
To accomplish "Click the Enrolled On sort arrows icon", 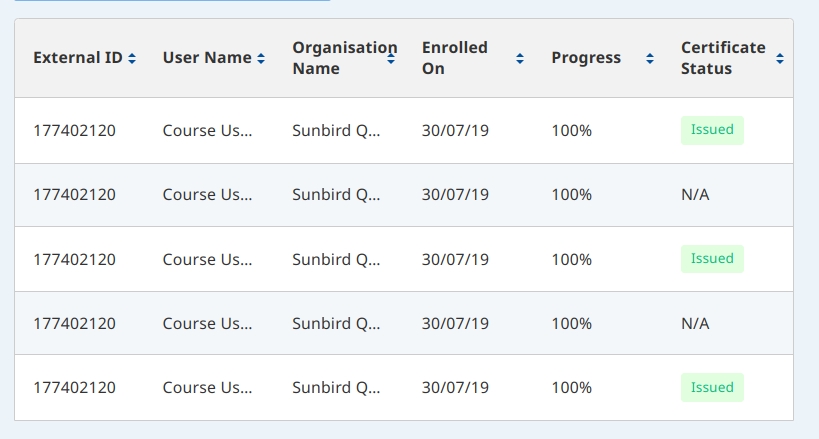I will (520, 59).
